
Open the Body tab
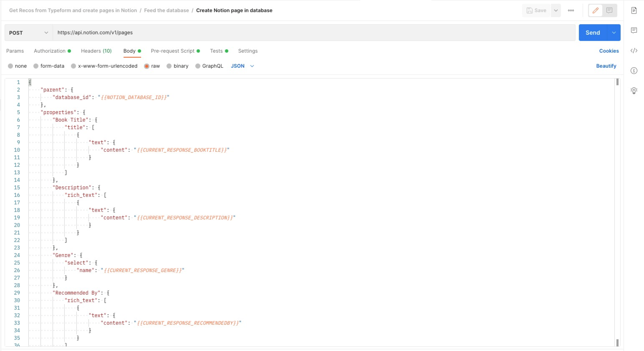pos(132,51)
